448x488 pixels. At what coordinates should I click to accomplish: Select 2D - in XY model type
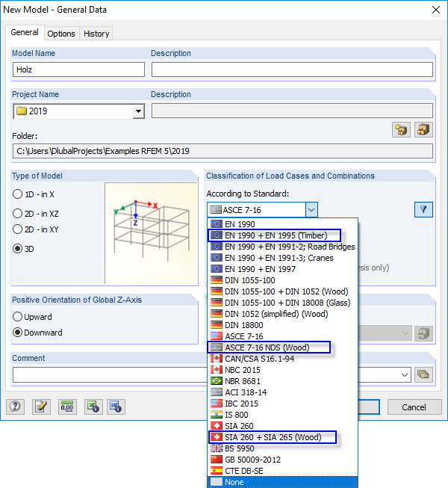tap(36, 229)
